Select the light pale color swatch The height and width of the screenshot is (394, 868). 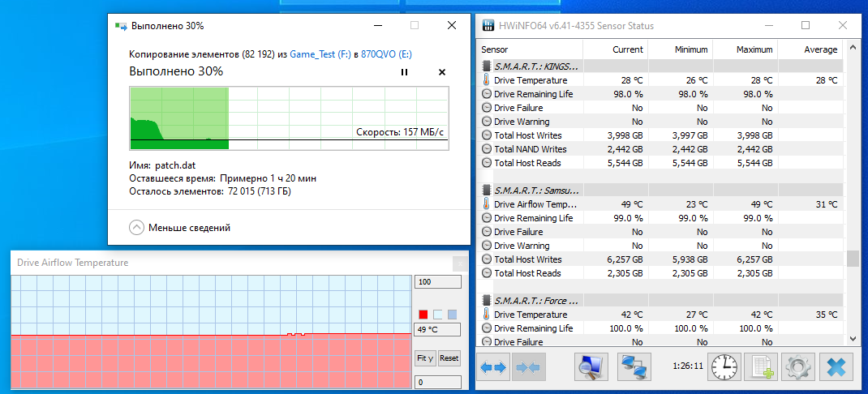point(438,315)
